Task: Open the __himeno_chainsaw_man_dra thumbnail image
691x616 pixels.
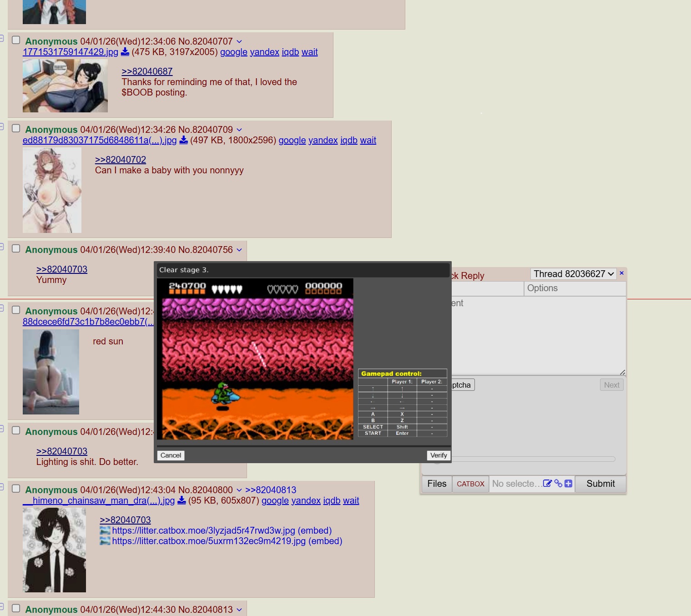Action: pyautogui.click(x=54, y=550)
